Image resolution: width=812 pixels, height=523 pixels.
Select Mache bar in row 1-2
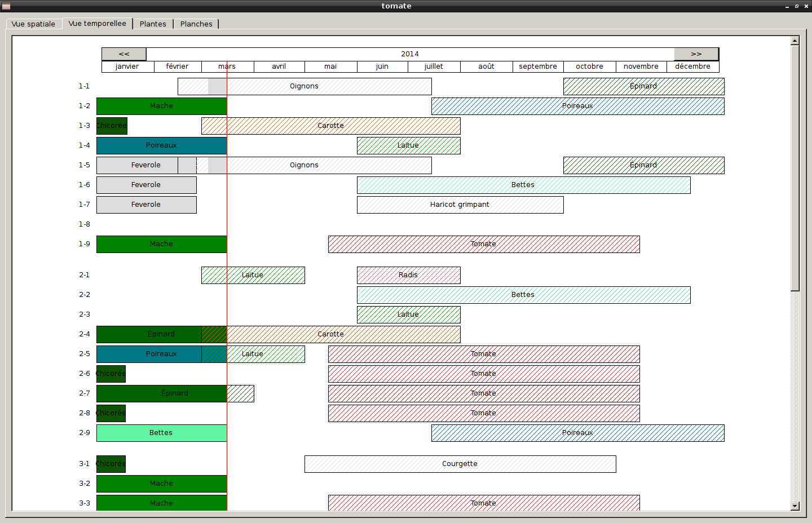pyautogui.click(x=161, y=106)
